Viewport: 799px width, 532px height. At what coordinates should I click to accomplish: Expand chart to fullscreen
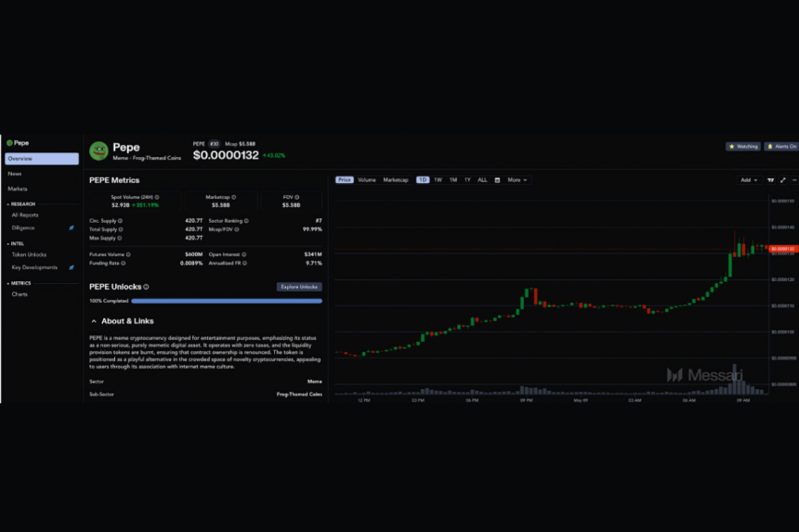782,180
